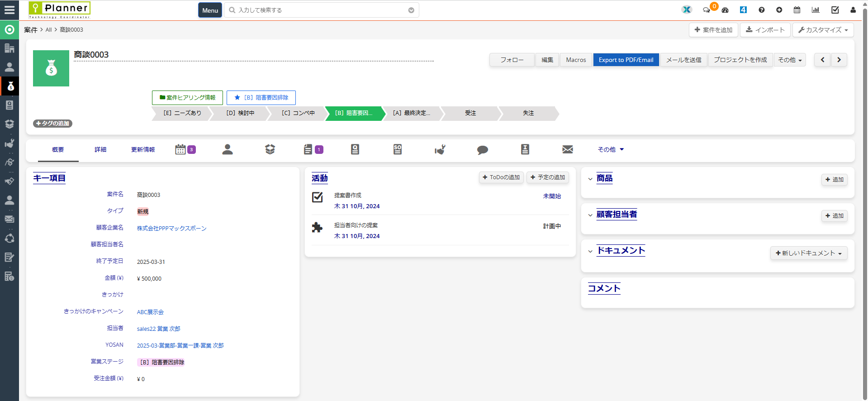This screenshot has width=868, height=401.
Task: Open the help question mark icon
Action: [x=762, y=10]
